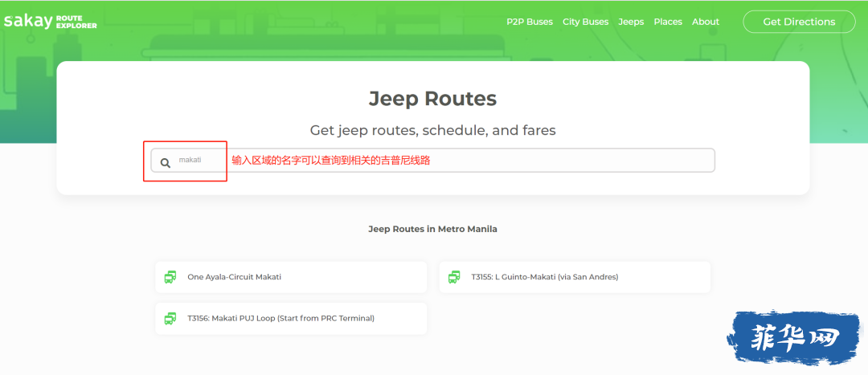
Task: Click the Get Directions button
Action: (x=799, y=22)
